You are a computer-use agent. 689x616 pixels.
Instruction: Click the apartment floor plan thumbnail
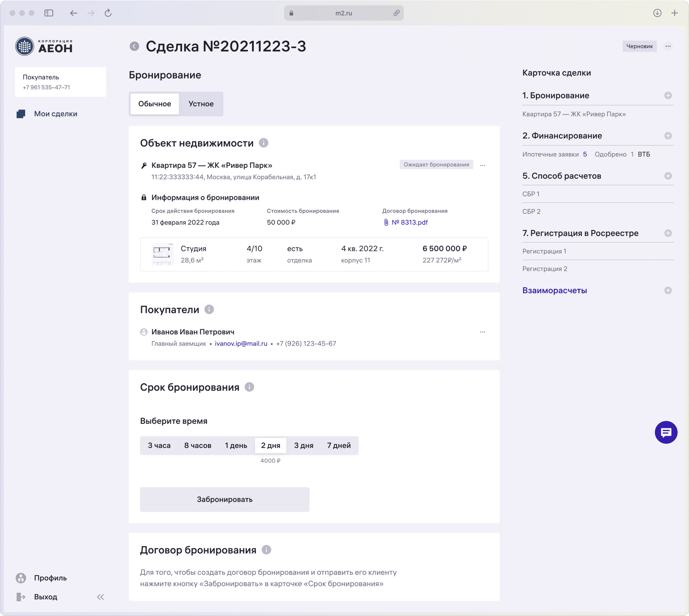point(163,254)
